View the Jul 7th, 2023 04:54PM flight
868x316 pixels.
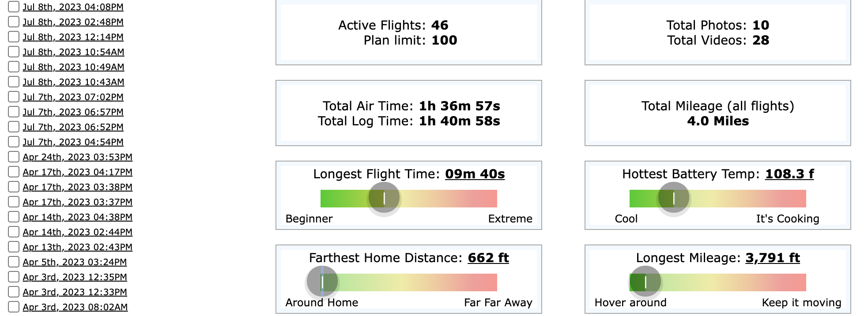coord(73,142)
